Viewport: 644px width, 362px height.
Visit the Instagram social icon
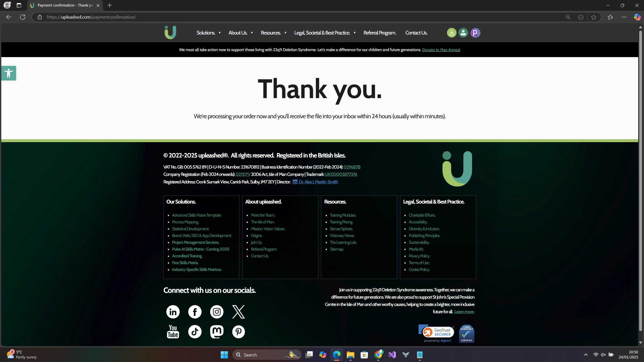click(x=217, y=312)
